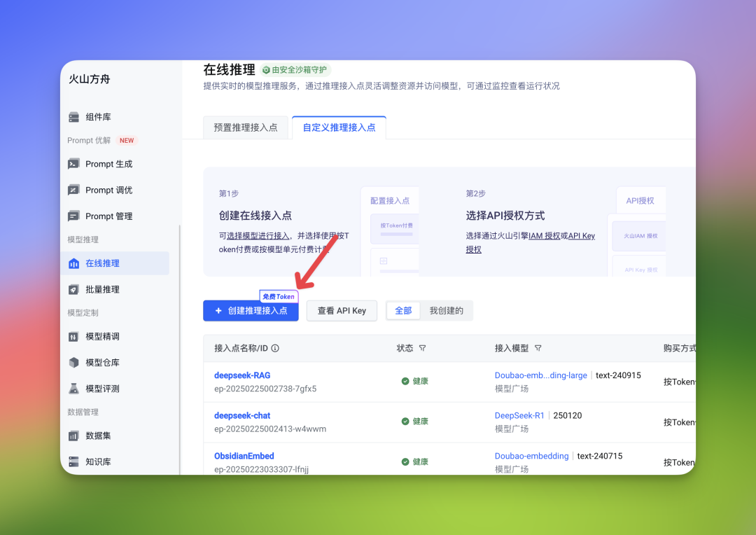Open the 状态 column filter

coord(422,348)
